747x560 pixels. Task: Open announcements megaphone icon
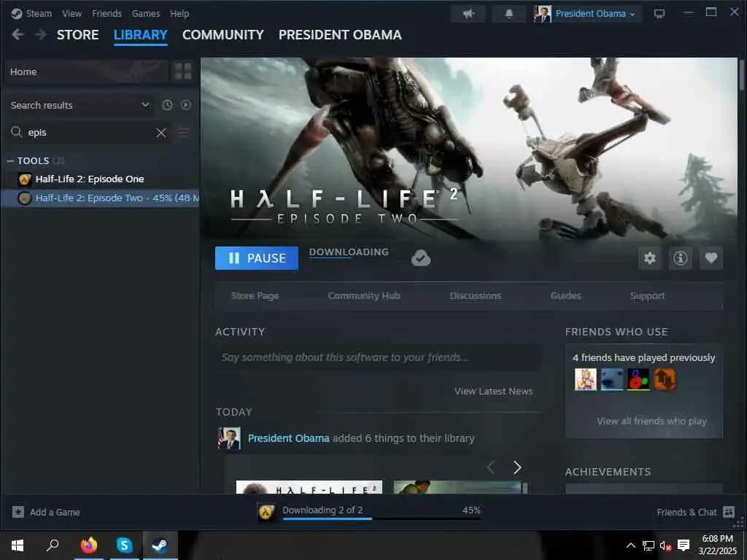pyautogui.click(x=468, y=14)
